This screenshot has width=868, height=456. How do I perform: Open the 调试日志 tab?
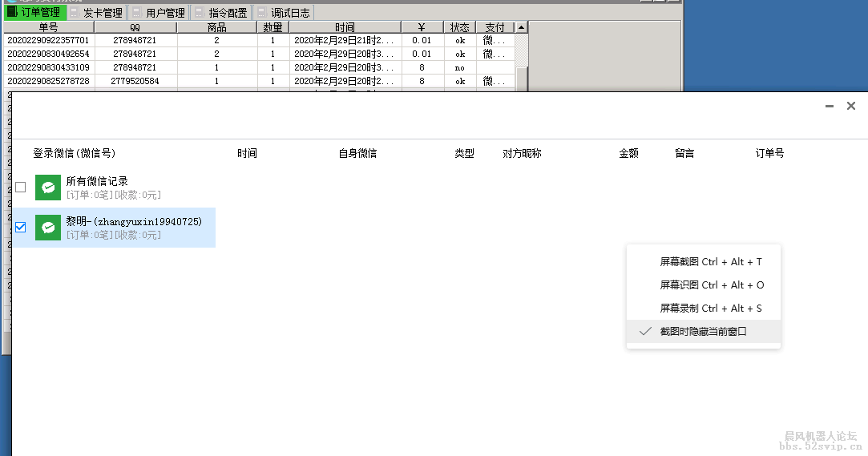click(284, 12)
